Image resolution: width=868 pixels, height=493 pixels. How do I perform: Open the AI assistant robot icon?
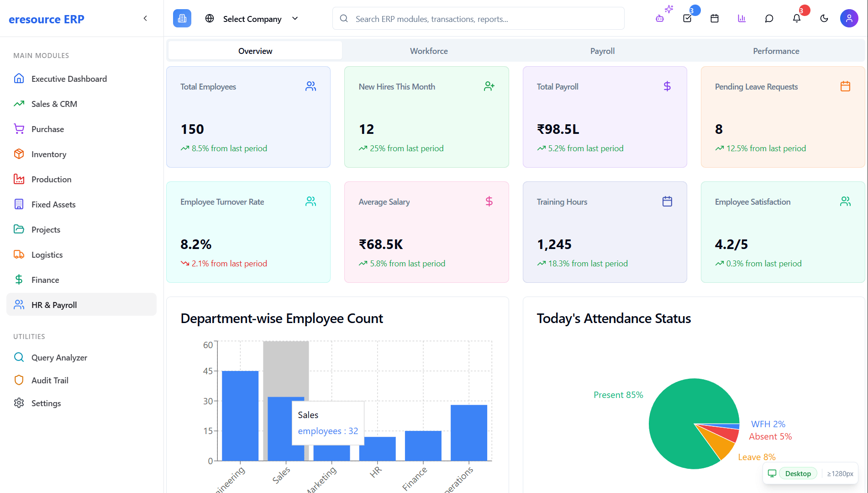point(660,18)
